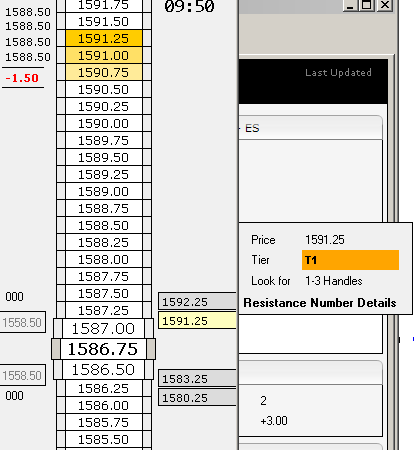Click the buy column cell beside 1587.00
The image size is (414, 450).
click(58, 329)
